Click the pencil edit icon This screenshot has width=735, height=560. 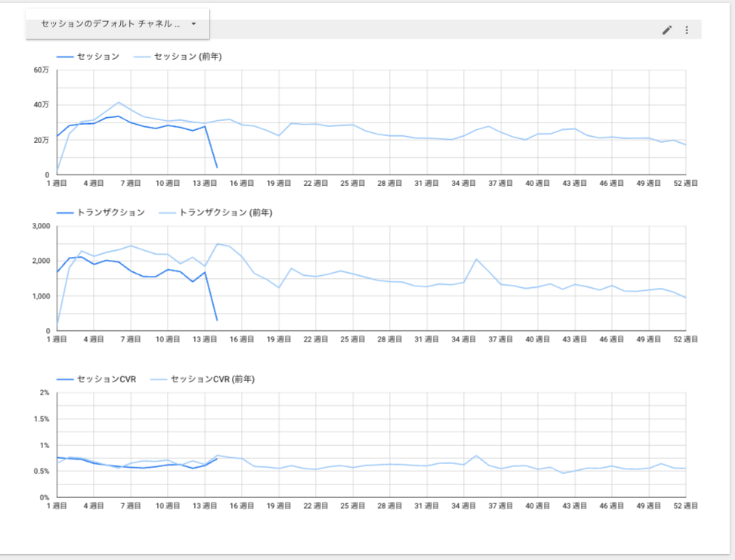coord(667,30)
